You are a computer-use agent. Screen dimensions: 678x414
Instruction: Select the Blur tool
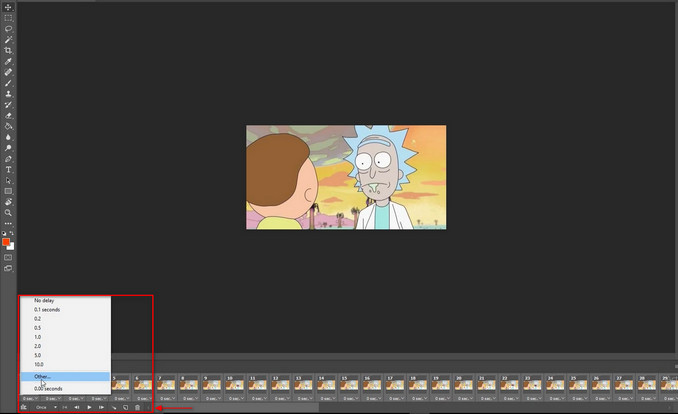[8, 137]
